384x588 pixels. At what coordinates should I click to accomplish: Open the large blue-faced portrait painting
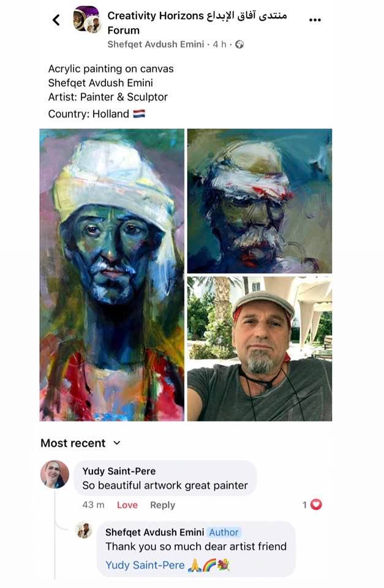[111, 275]
